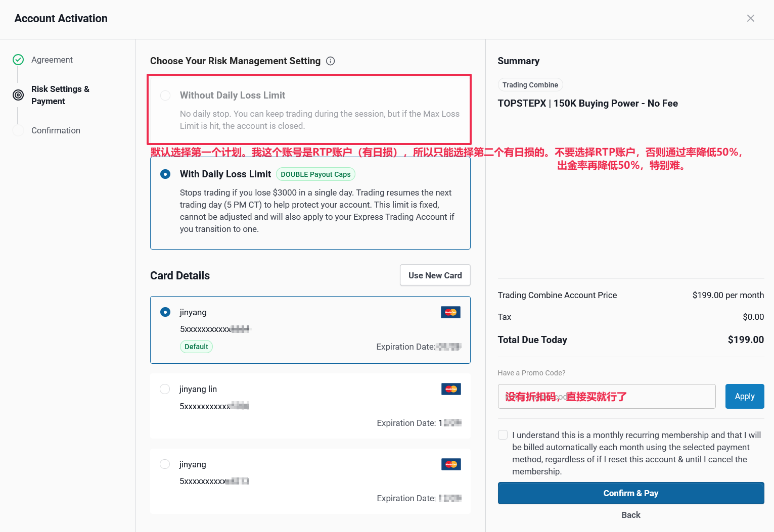Click the Risk Settings & Payment step icon
Viewport: 774px width, 532px height.
pos(18,95)
